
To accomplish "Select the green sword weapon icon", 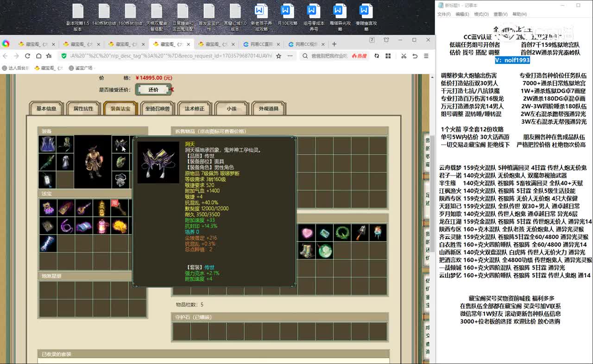I will [x=47, y=162].
